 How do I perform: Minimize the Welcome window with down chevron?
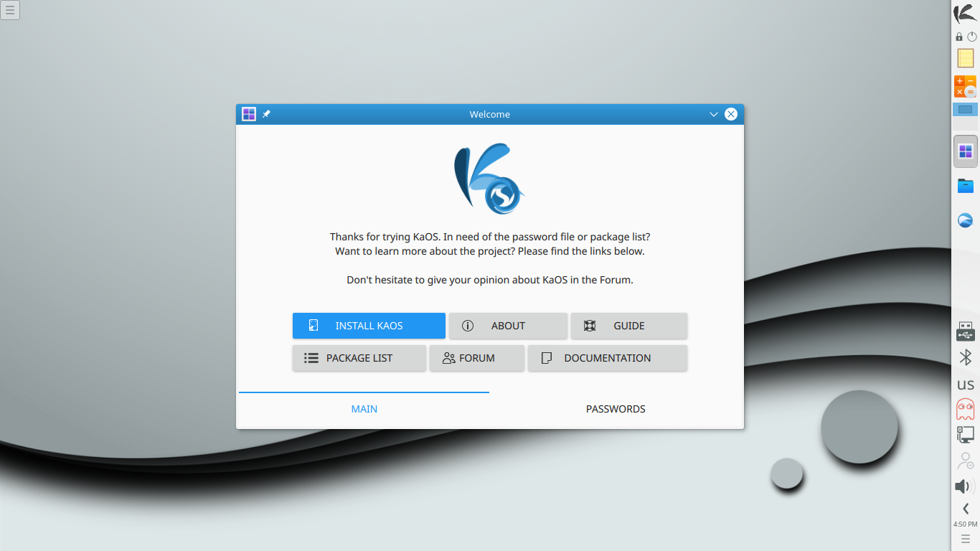coord(714,114)
